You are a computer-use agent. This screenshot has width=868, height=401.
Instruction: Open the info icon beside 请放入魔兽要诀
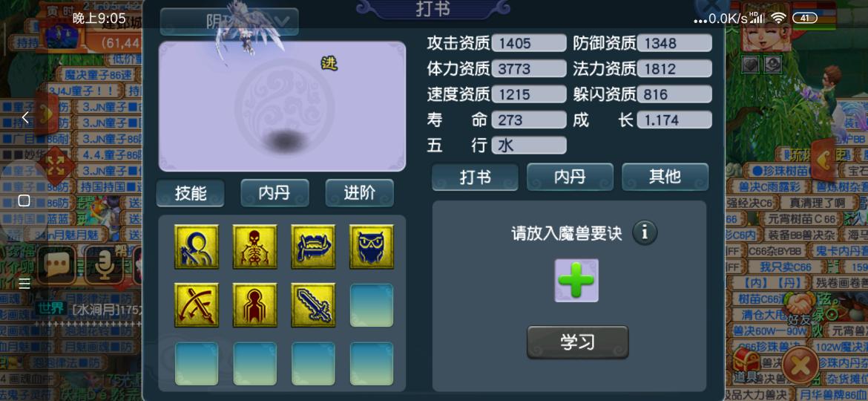click(645, 232)
